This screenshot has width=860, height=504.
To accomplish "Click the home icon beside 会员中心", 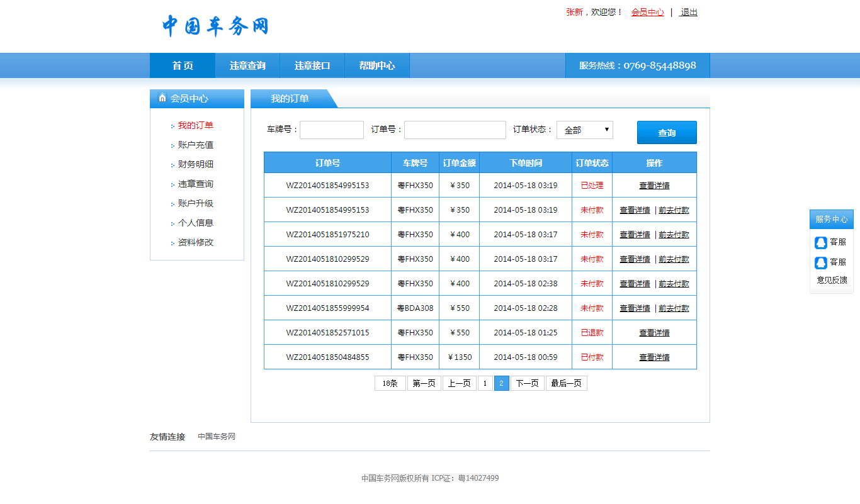I will pos(162,98).
